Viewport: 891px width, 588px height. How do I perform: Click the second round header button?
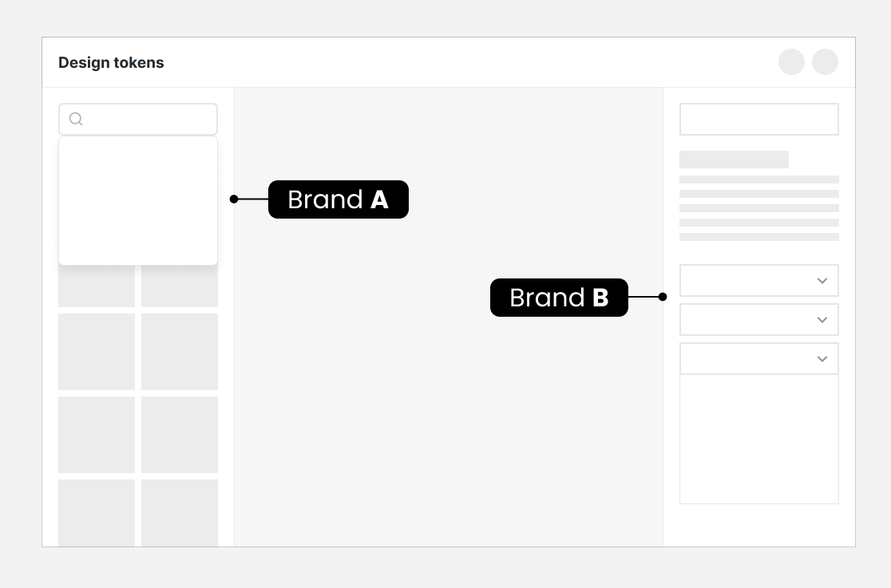click(x=825, y=62)
